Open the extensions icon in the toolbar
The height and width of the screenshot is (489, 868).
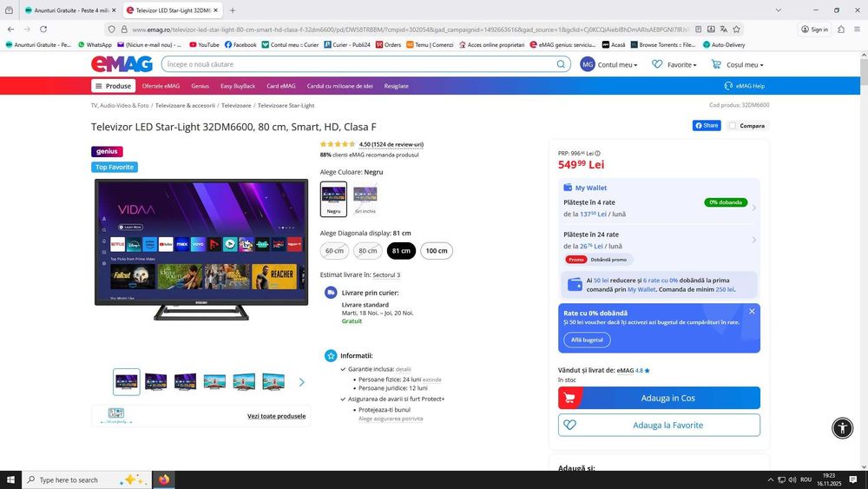pos(841,29)
